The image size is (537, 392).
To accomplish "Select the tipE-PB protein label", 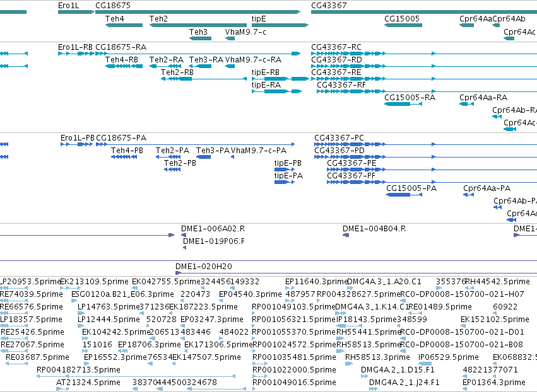I will (288, 163).
